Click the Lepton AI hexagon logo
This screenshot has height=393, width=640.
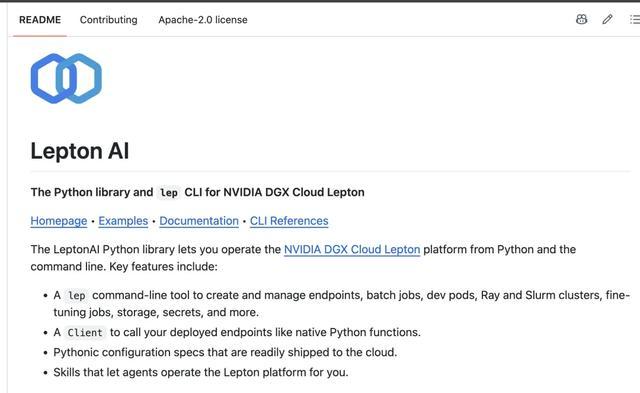[66, 78]
